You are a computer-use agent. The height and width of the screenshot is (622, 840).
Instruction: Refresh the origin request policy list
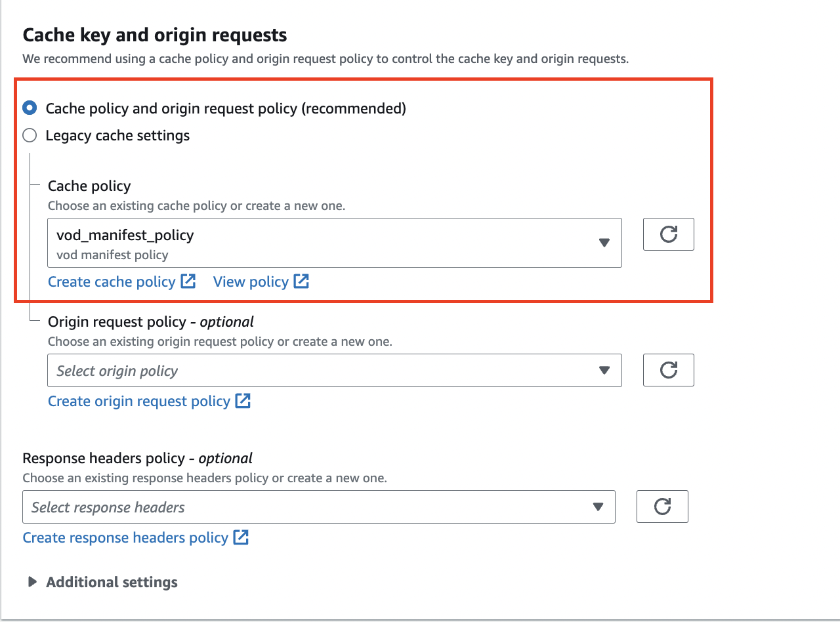(x=668, y=370)
